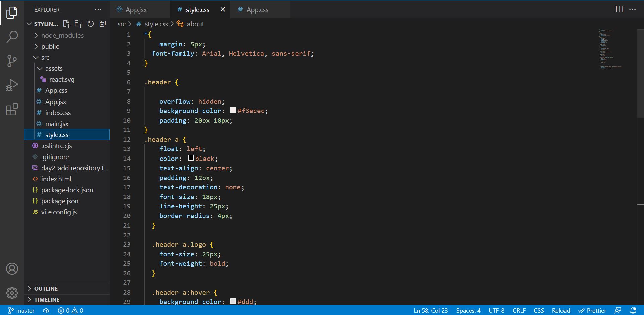The width and height of the screenshot is (644, 315).
Task: Switch to the App.css tab
Action: (x=257, y=9)
